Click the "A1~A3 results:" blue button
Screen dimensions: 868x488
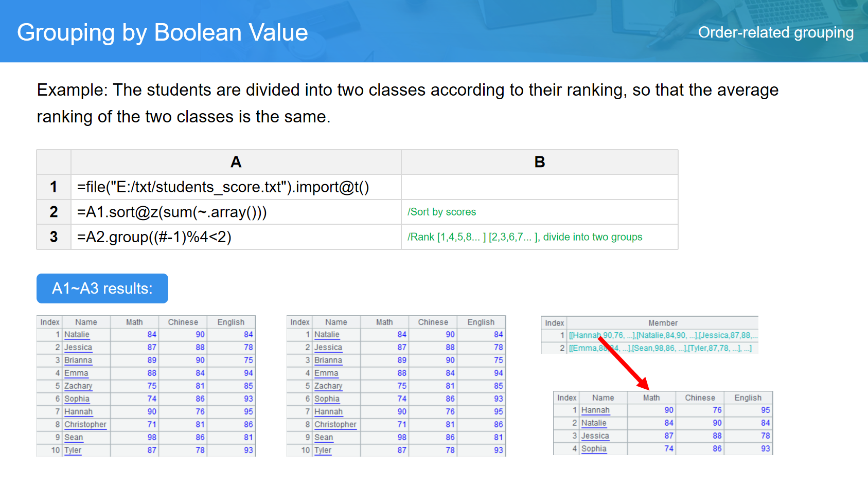click(102, 288)
